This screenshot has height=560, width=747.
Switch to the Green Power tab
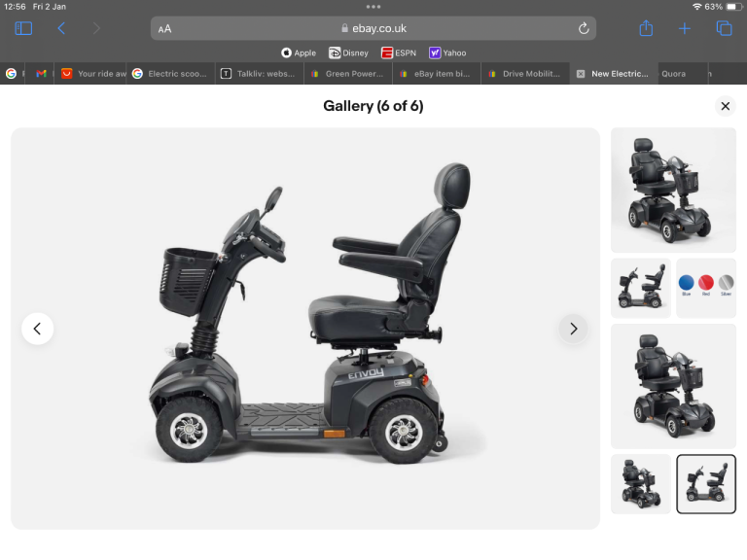(x=348, y=73)
